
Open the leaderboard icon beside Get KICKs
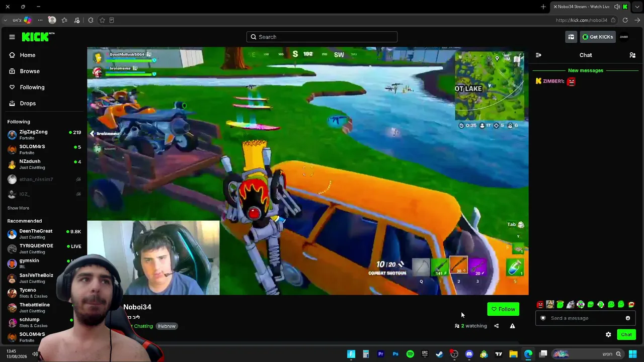point(571,37)
